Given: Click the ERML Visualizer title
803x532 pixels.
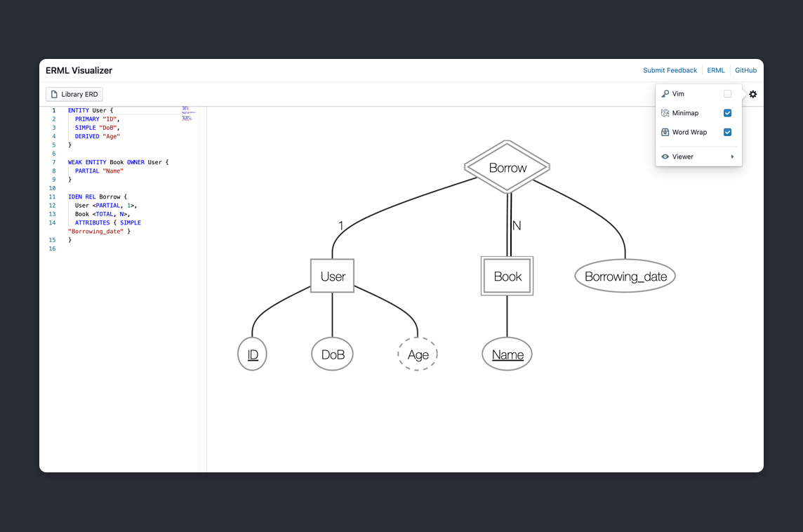Looking at the screenshot, I should click(x=79, y=71).
